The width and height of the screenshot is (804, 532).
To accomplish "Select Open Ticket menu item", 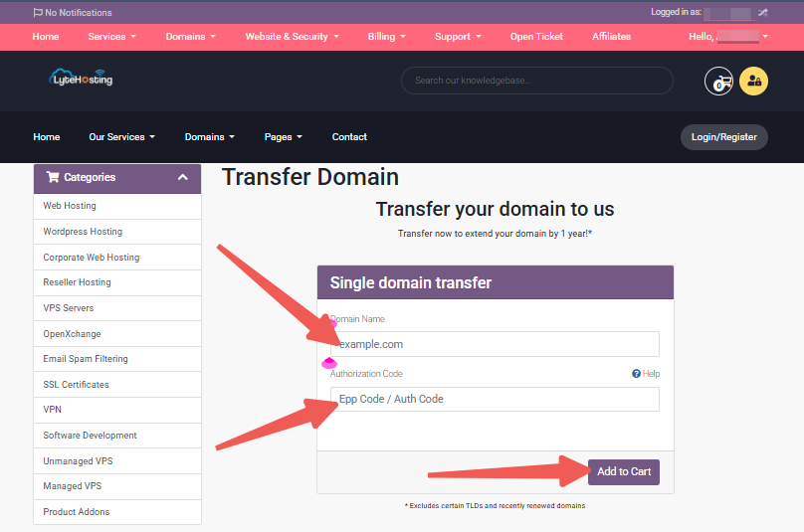I will [x=536, y=37].
